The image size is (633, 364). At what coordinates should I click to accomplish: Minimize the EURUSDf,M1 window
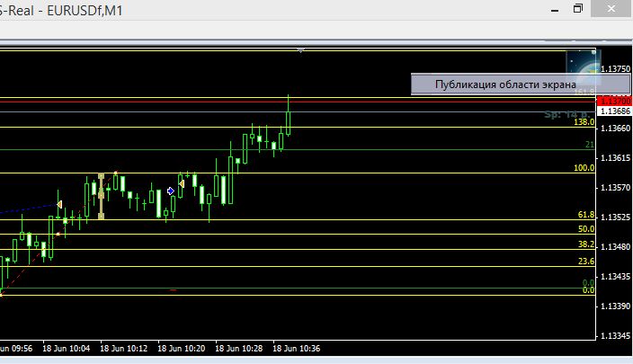555,9
